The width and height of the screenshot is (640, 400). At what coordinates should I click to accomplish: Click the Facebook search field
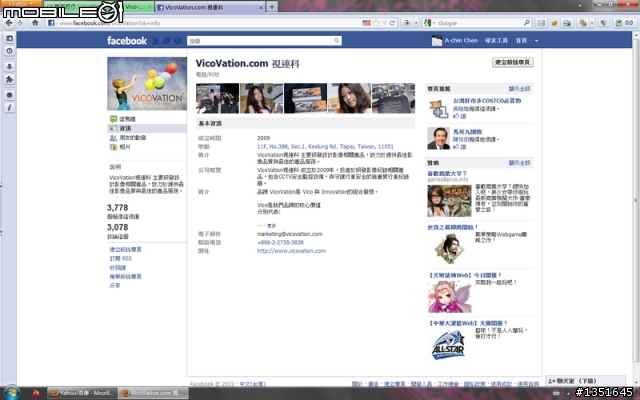click(x=260, y=41)
